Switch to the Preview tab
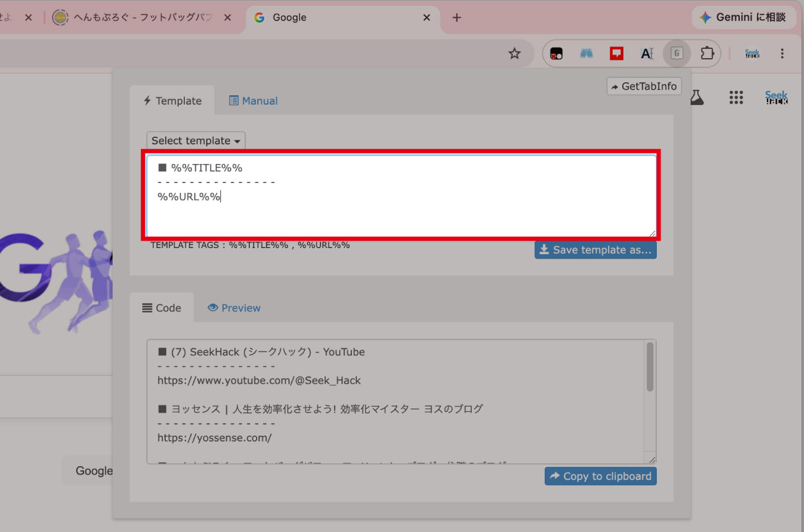The height and width of the screenshot is (532, 804). (234, 308)
